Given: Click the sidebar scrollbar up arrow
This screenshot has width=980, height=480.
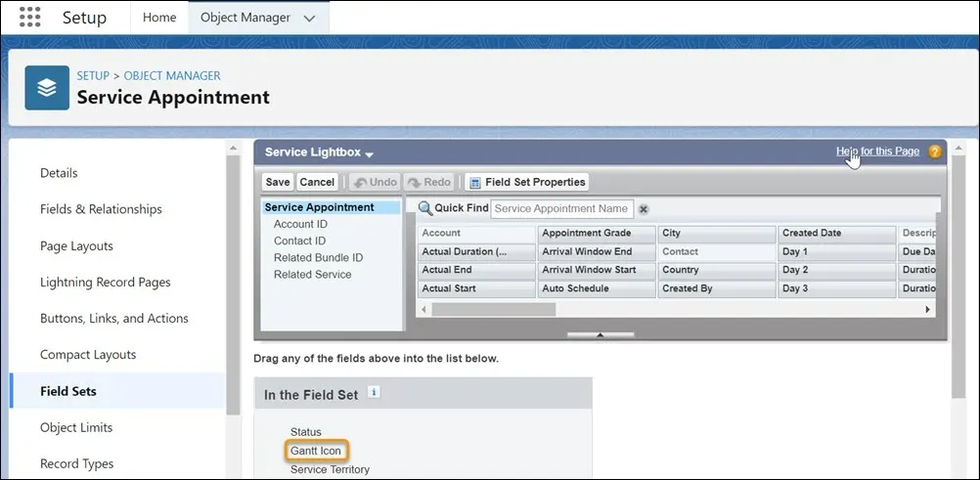Looking at the screenshot, I should 233,149.
